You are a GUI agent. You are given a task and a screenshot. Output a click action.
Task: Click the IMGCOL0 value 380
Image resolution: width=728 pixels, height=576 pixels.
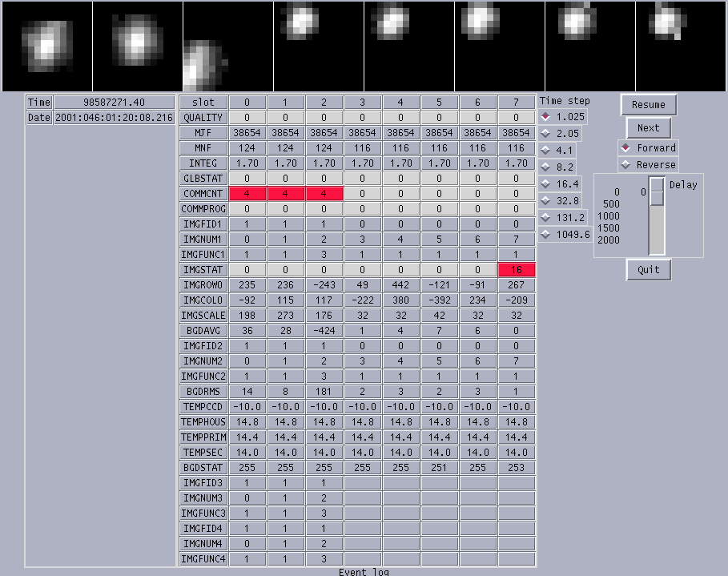click(400, 300)
